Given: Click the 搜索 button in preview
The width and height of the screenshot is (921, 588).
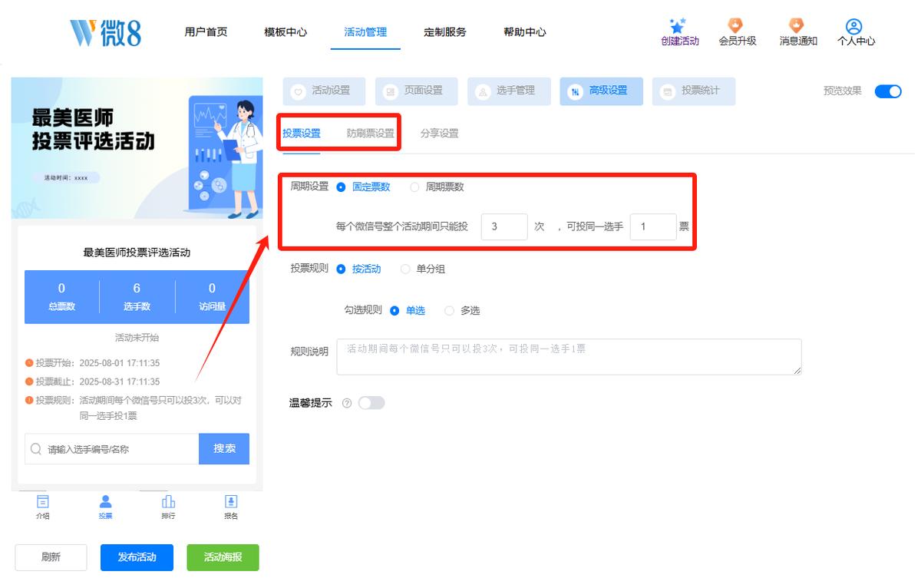Looking at the screenshot, I should coord(224,449).
